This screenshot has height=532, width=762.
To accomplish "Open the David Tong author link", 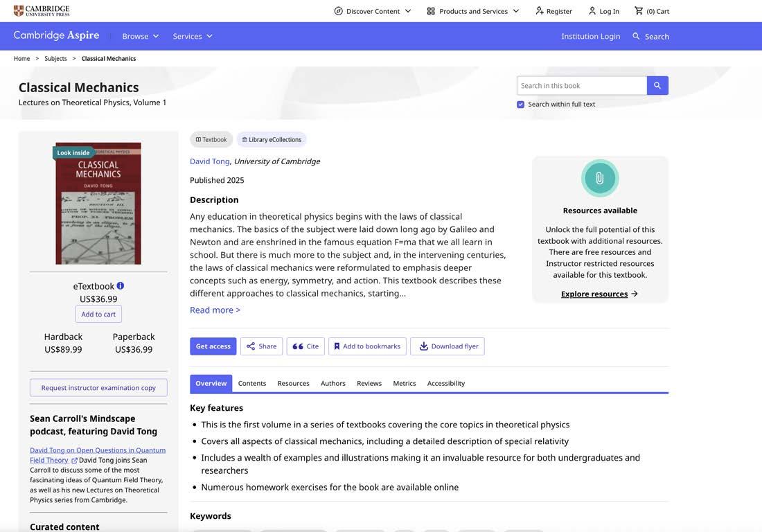I will 209,161.
